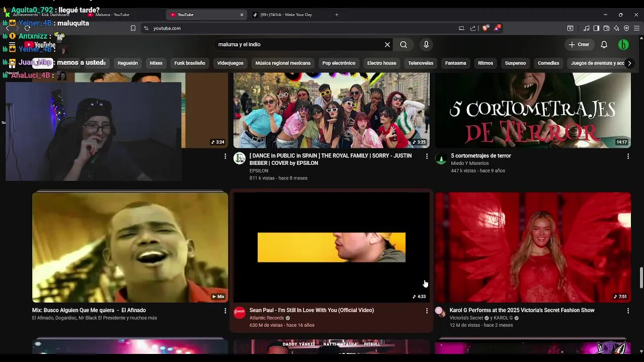This screenshot has height=362, width=644.
Task: Select the Fantasma filter chip
Action: pyautogui.click(x=456, y=63)
